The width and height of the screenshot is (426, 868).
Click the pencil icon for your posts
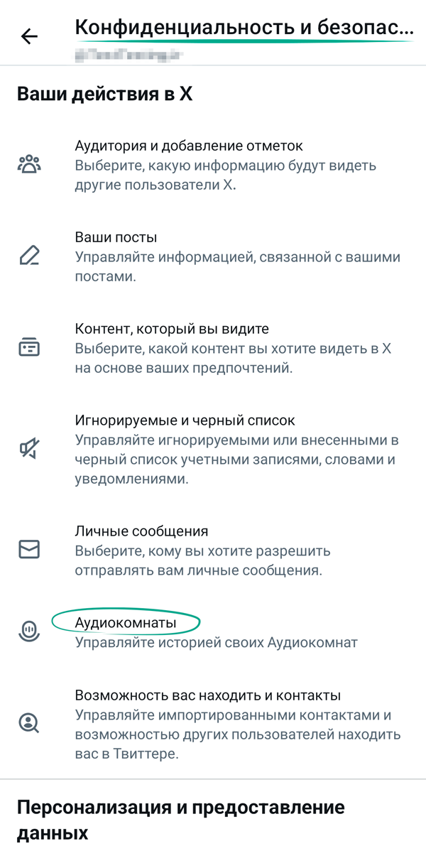29,256
